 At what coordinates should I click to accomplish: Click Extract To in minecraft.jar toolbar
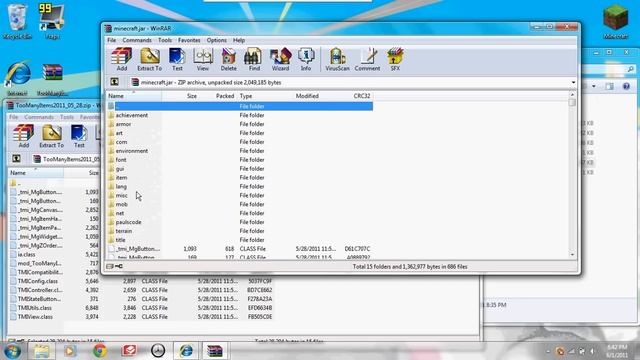(149, 59)
